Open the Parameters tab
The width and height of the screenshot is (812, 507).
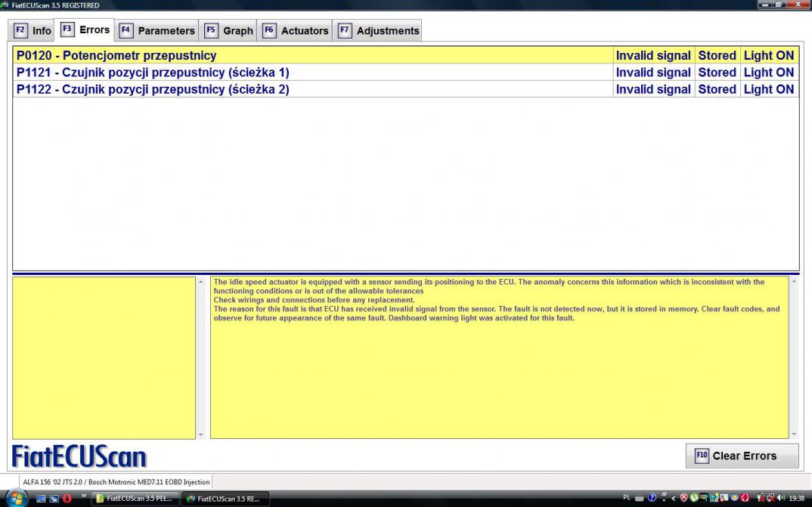[x=157, y=30]
